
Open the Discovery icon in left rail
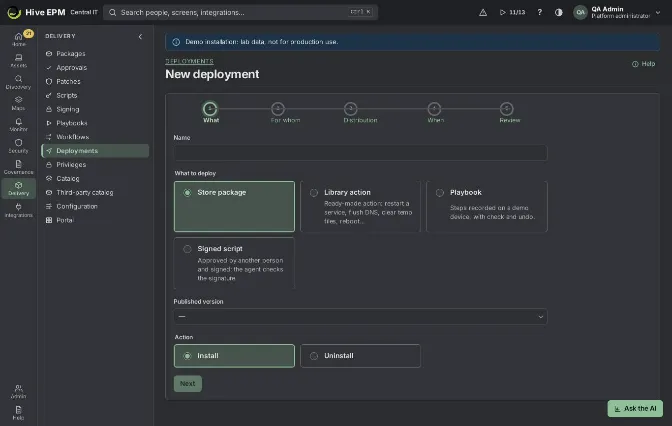coord(18,79)
